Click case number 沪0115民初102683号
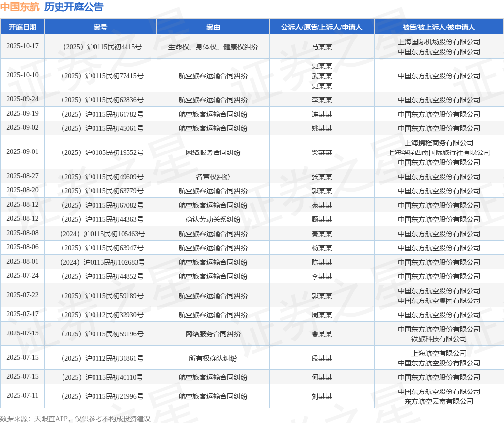Screen dimensions: 504x423 (x=102, y=262)
